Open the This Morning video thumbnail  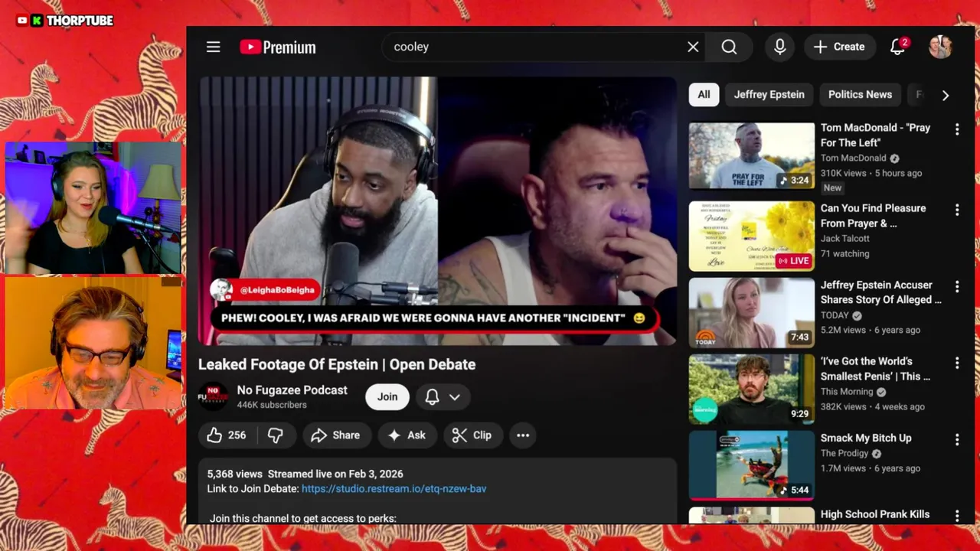(751, 389)
